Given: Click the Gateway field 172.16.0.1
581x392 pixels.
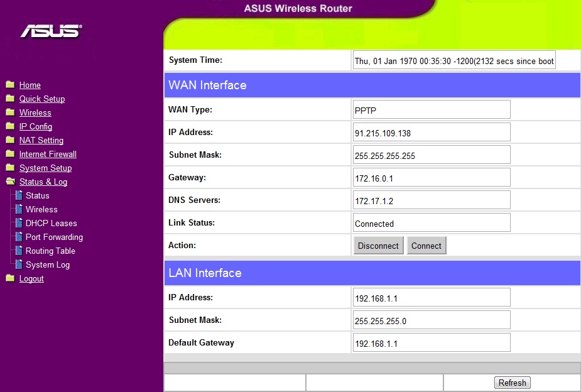Looking at the screenshot, I should [432, 178].
